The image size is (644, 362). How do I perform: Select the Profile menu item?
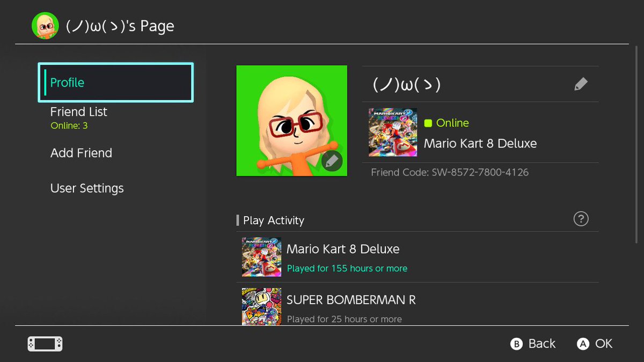115,83
